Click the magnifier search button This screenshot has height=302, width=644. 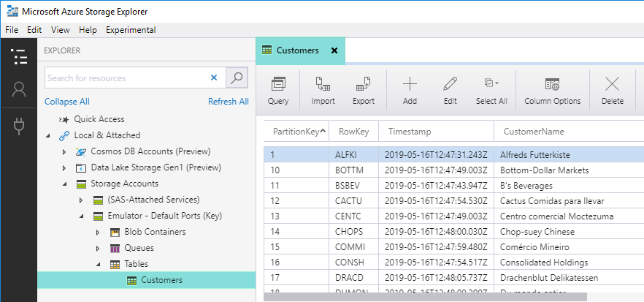[x=237, y=78]
